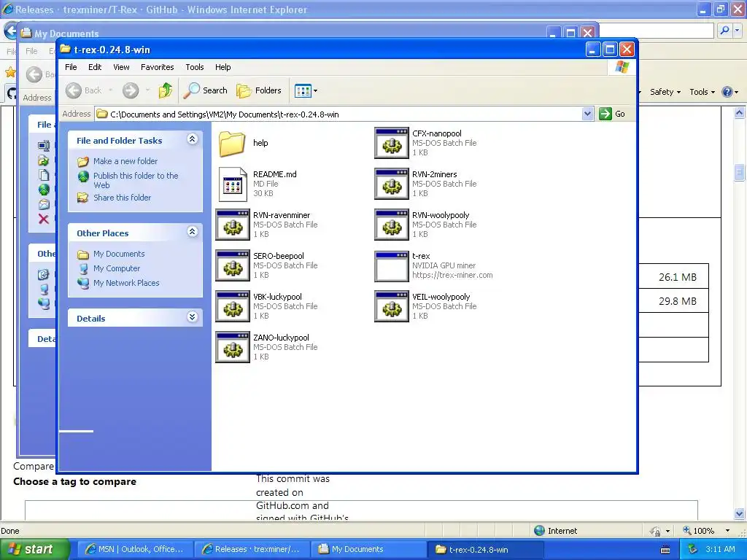Open Internet Explorer Tools menu dropdown
The width and height of the screenshot is (747, 560).
point(702,92)
